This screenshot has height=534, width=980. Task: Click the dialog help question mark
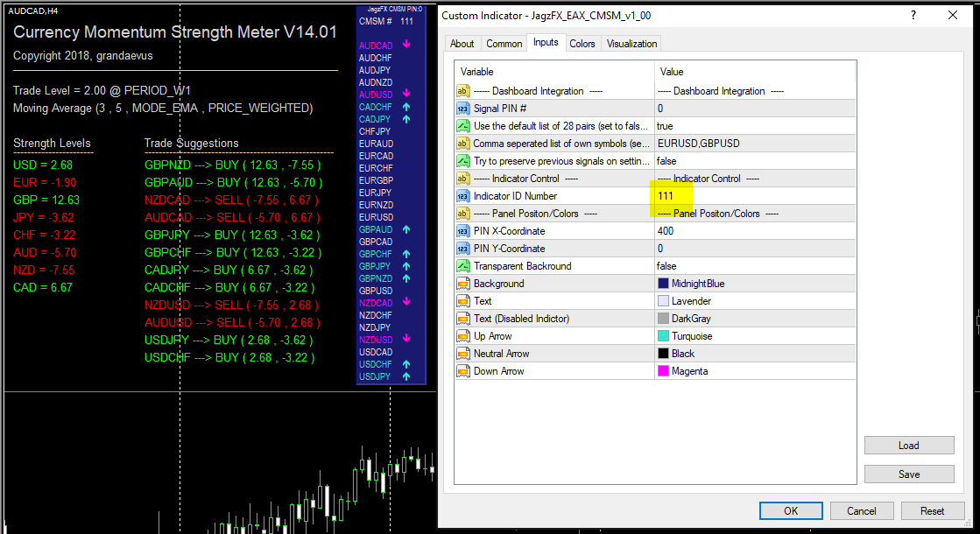(x=913, y=15)
